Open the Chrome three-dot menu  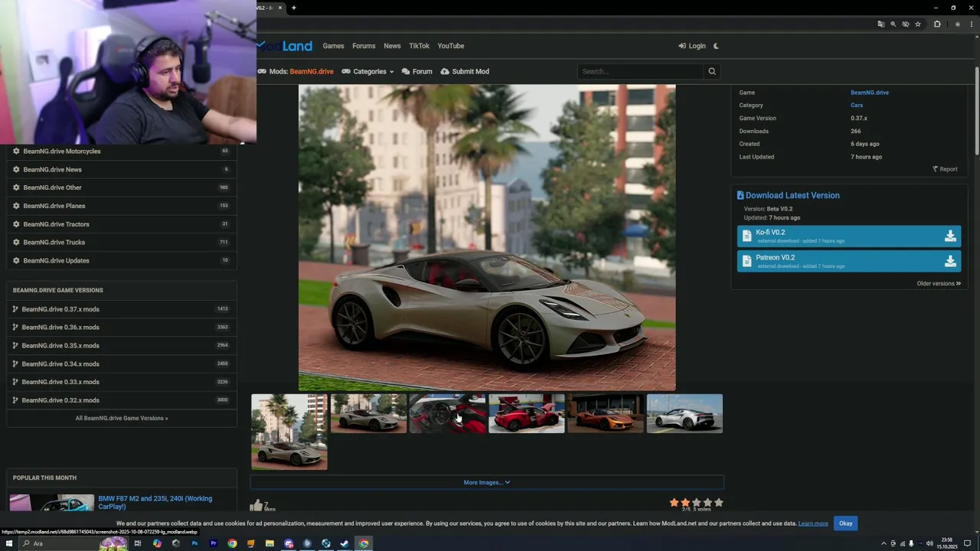pyautogui.click(x=972, y=24)
